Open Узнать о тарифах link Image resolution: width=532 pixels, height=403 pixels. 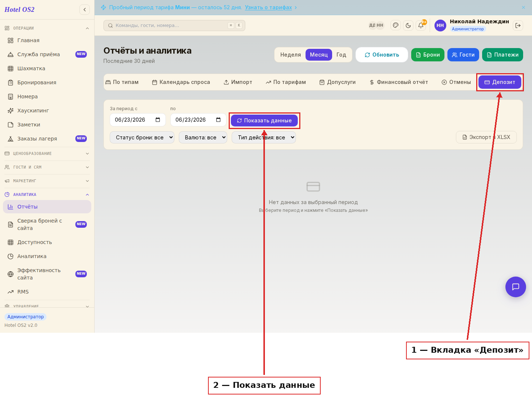269,7
